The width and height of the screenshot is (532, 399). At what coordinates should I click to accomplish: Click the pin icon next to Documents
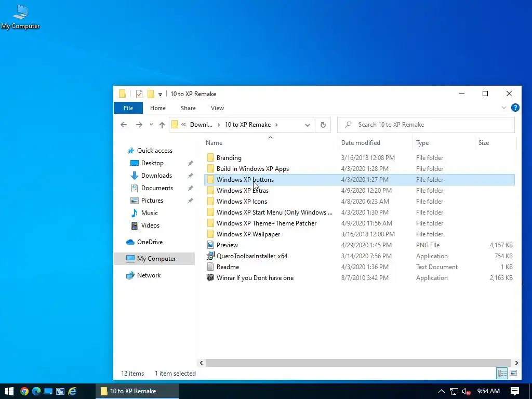(x=190, y=188)
